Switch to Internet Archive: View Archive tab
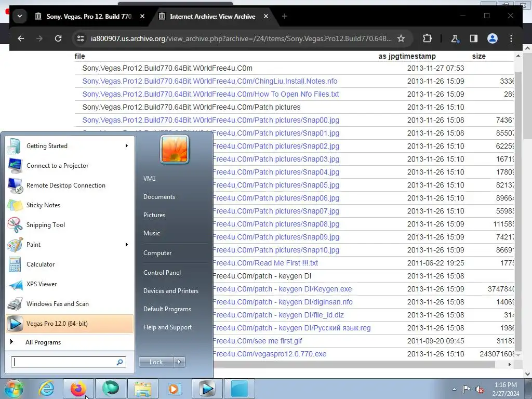Viewport: 532px width, 399px height. click(x=212, y=16)
